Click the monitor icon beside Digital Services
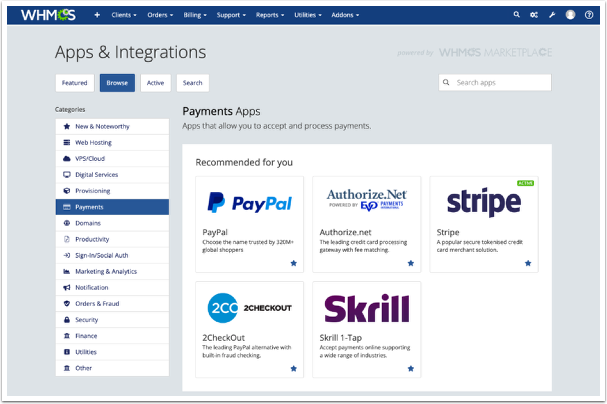The height and width of the screenshot is (404, 607). pos(67,175)
